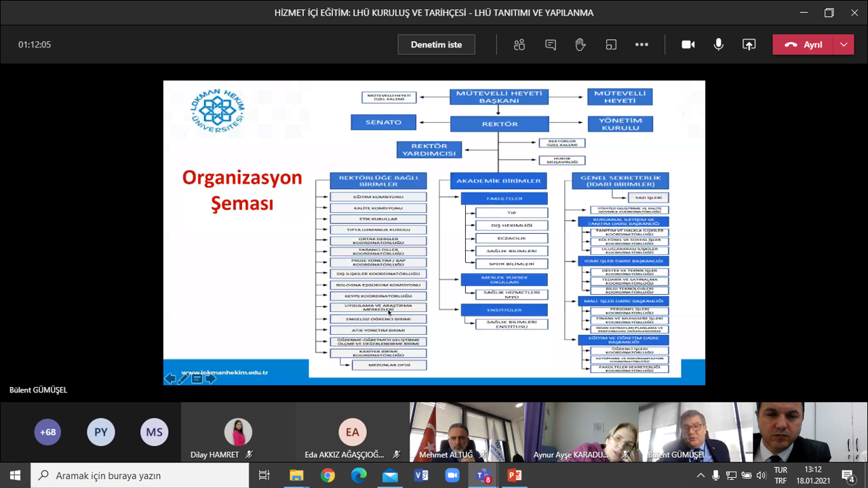Screen dimensions: 868x488
Task: Click the pen tool icon in shared slide
Action: click(x=183, y=378)
